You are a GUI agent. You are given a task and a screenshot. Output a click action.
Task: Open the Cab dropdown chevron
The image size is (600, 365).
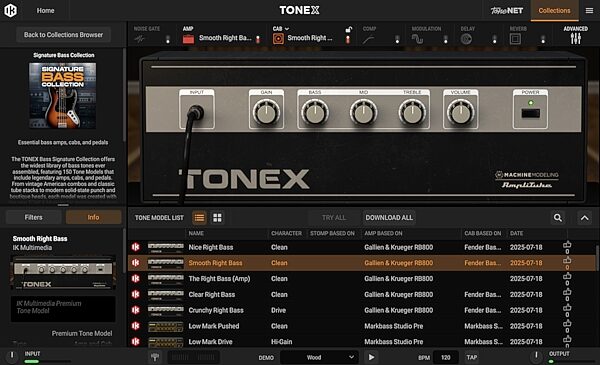click(x=287, y=29)
